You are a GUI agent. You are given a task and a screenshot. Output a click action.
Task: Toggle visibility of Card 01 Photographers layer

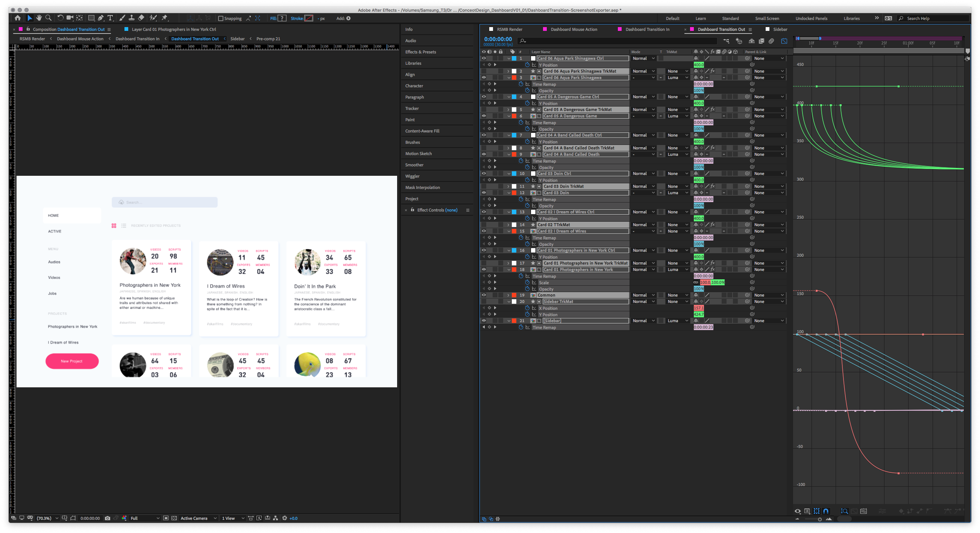point(484,269)
